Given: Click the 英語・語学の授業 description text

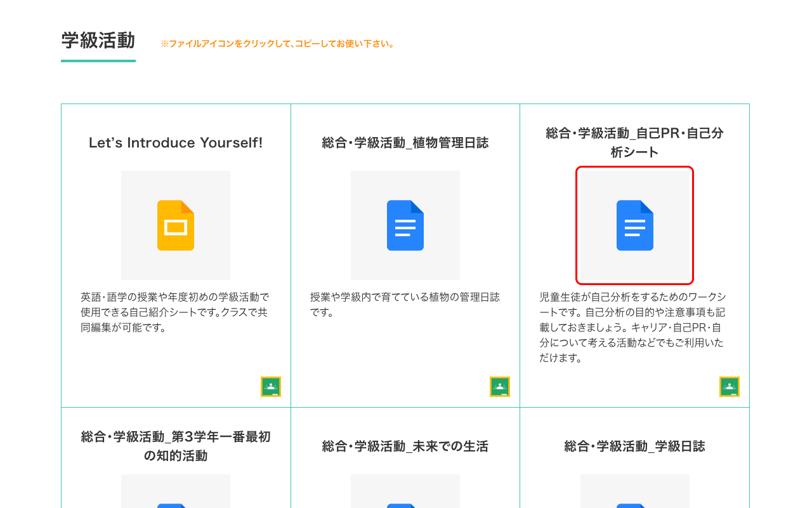Looking at the screenshot, I should coord(175,312).
